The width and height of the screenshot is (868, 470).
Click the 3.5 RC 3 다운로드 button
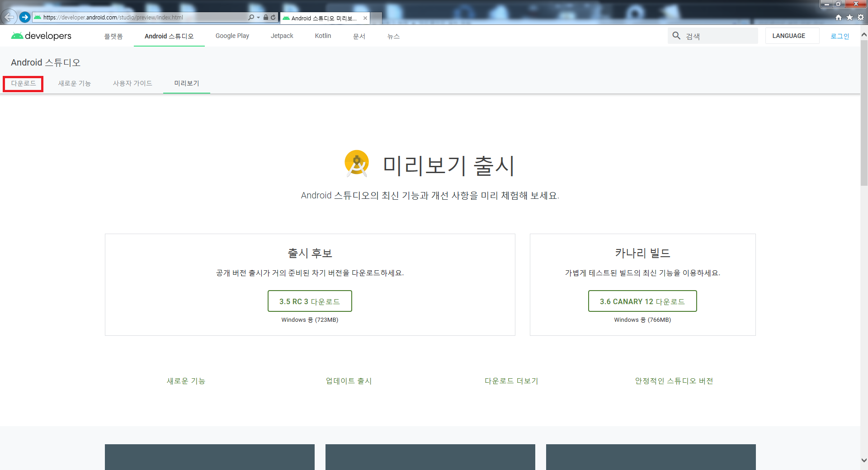(x=310, y=301)
